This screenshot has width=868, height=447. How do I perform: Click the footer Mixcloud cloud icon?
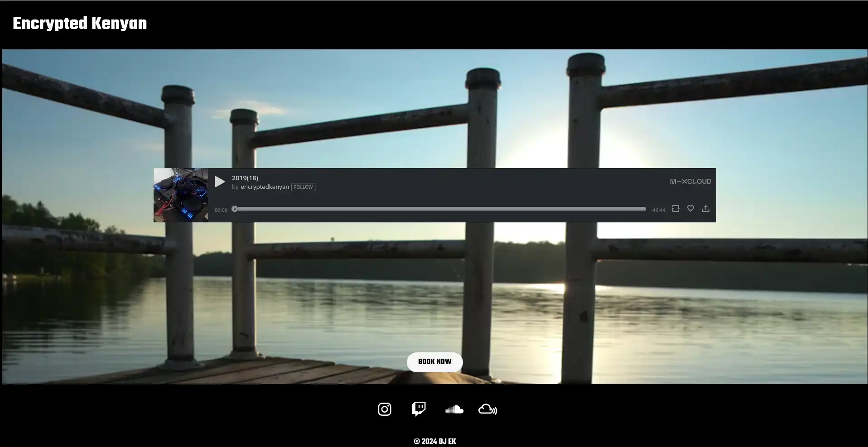487,409
